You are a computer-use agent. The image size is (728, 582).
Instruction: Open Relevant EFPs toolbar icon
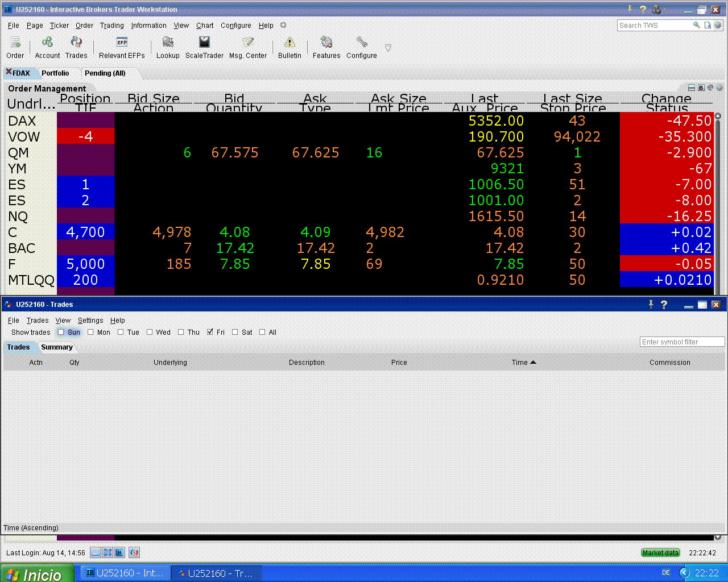[122, 48]
